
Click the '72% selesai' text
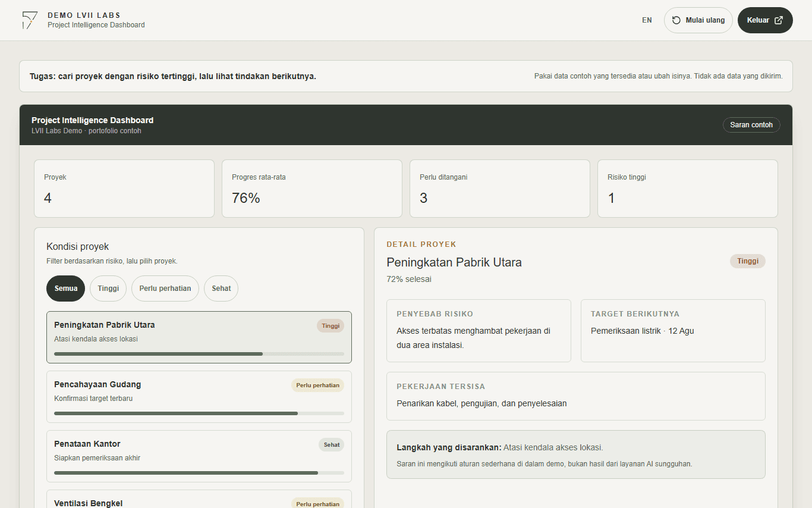point(409,279)
